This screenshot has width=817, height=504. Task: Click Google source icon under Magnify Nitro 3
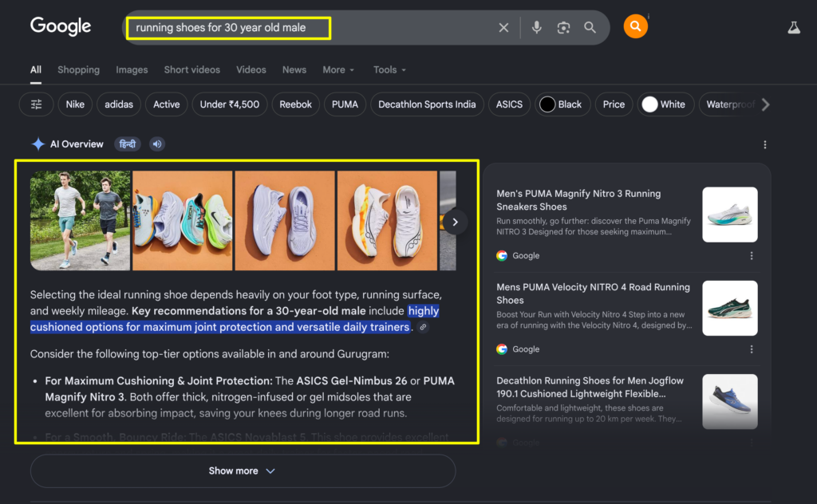pyautogui.click(x=502, y=256)
